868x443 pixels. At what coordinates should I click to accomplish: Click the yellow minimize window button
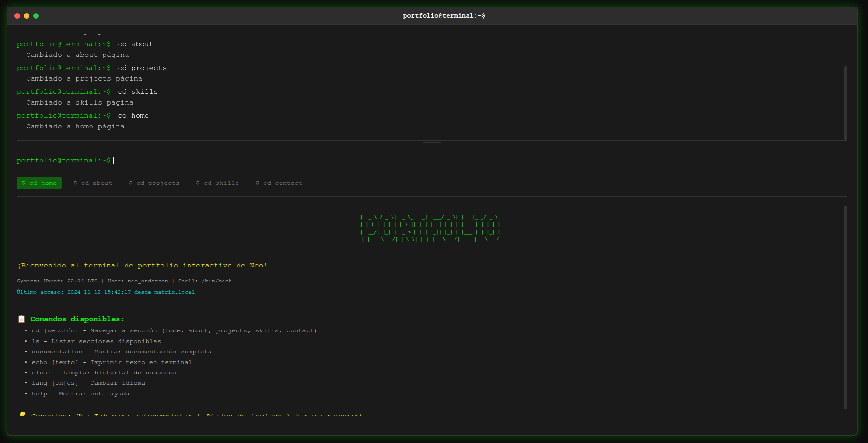27,16
